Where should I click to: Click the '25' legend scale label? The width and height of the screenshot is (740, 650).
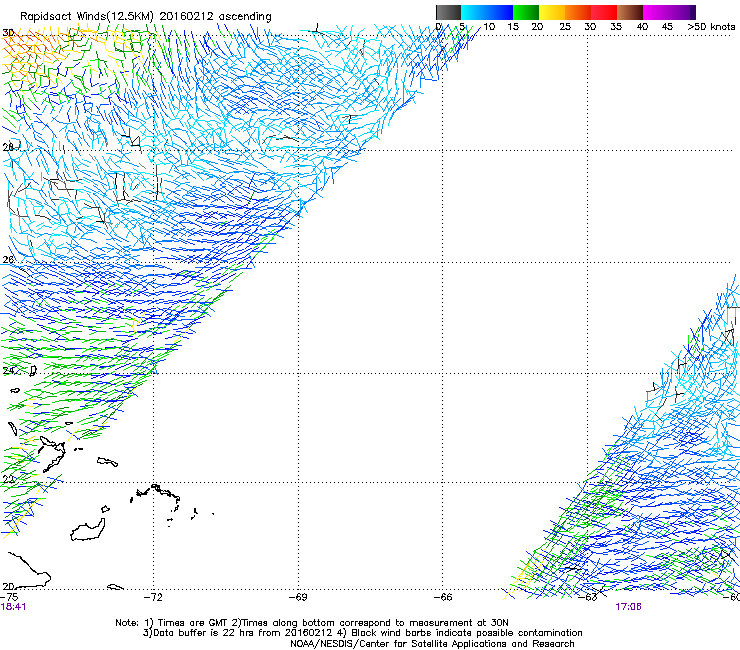(565, 27)
